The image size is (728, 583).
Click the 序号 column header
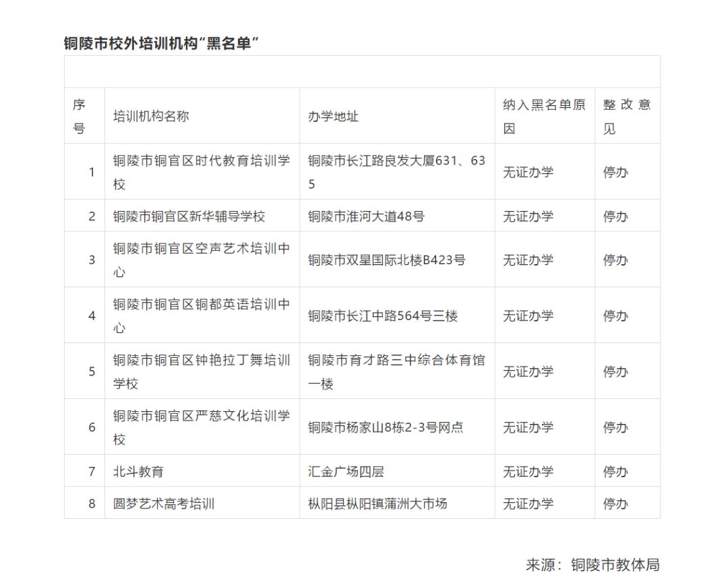tap(84, 115)
